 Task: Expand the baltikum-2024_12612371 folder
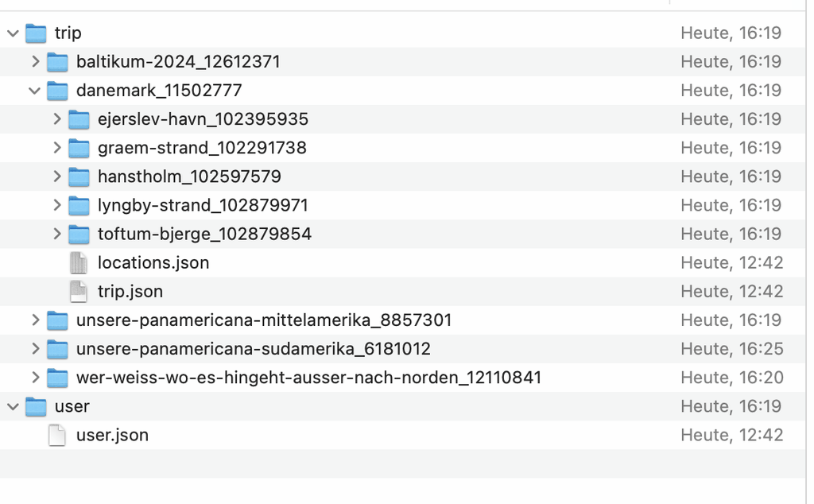pyautogui.click(x=35, y=62)
